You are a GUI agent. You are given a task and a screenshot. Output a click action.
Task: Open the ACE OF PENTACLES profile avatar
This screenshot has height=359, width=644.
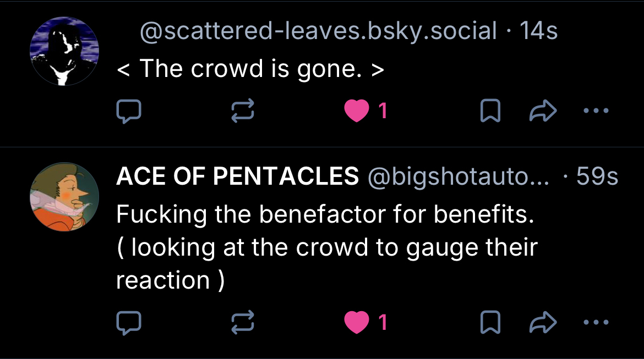click(x=64, y=196)
